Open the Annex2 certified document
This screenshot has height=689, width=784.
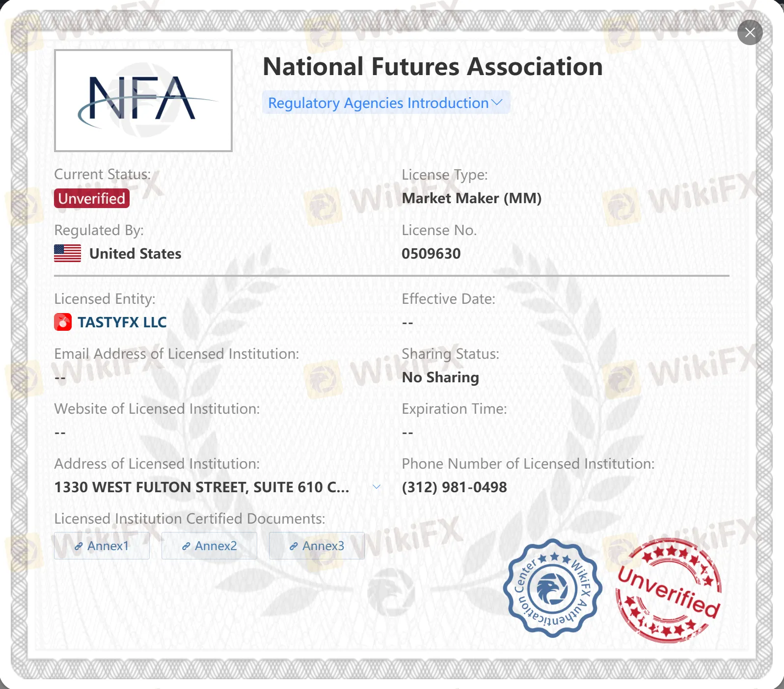(209, 546)
